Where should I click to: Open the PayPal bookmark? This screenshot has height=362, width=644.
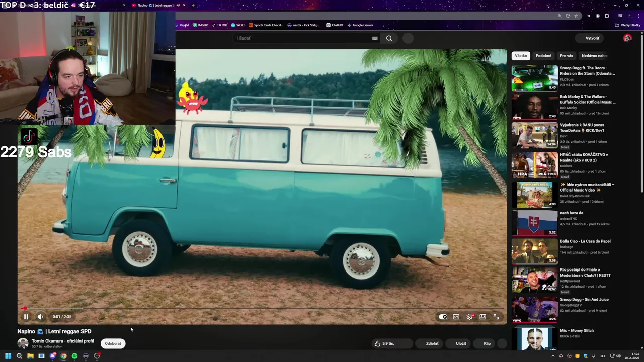182,25
